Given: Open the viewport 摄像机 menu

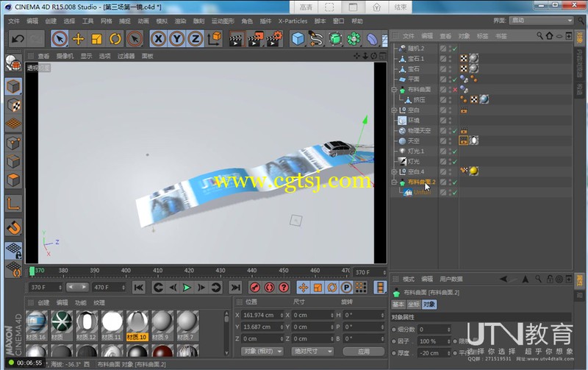Looking at the screenshot, I should point(65,56).
